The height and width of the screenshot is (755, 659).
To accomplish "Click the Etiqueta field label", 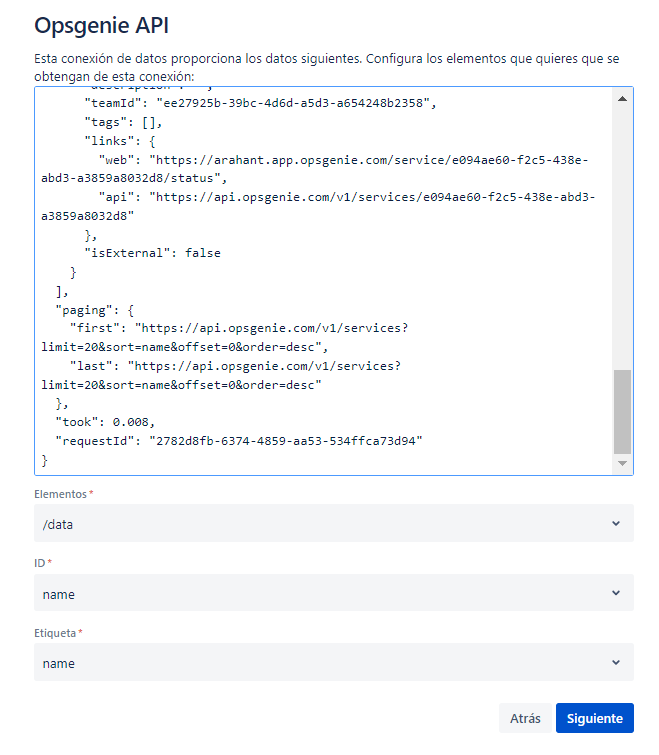I will (x=55, y=633).
